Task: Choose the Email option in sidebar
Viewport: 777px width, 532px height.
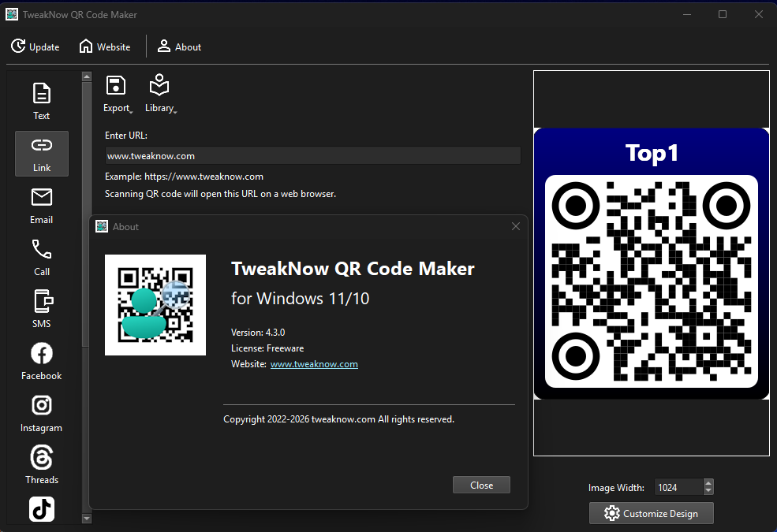Action: [41, 205]
